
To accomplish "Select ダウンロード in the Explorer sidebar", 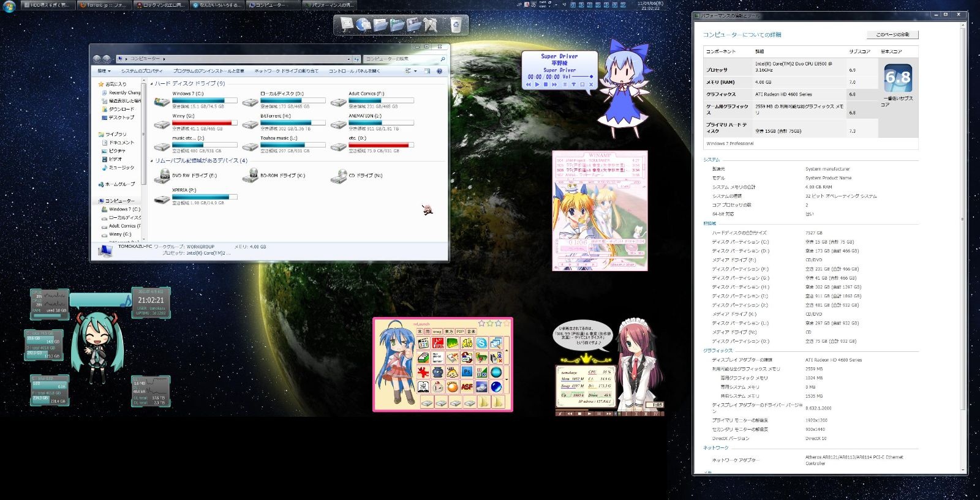I will [118, 109].
